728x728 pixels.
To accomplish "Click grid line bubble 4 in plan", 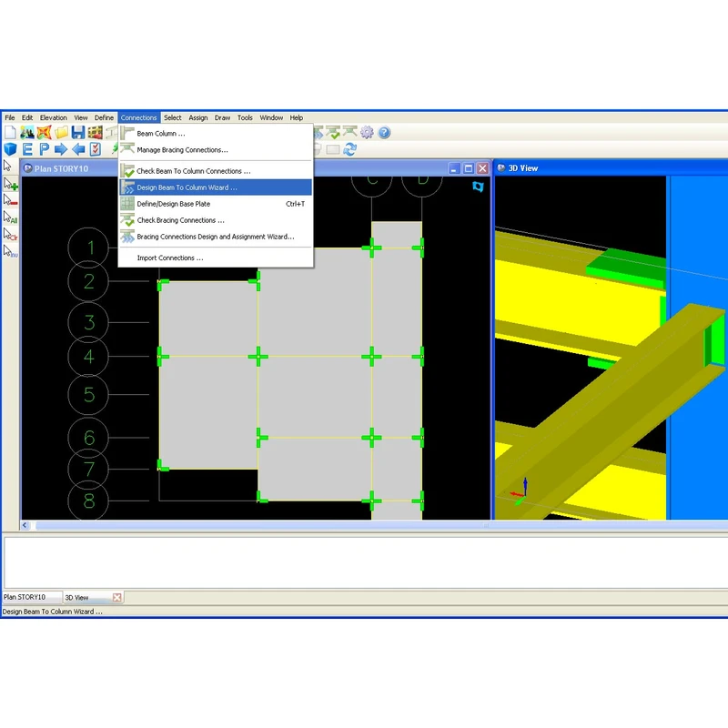I will pos(89,357).
